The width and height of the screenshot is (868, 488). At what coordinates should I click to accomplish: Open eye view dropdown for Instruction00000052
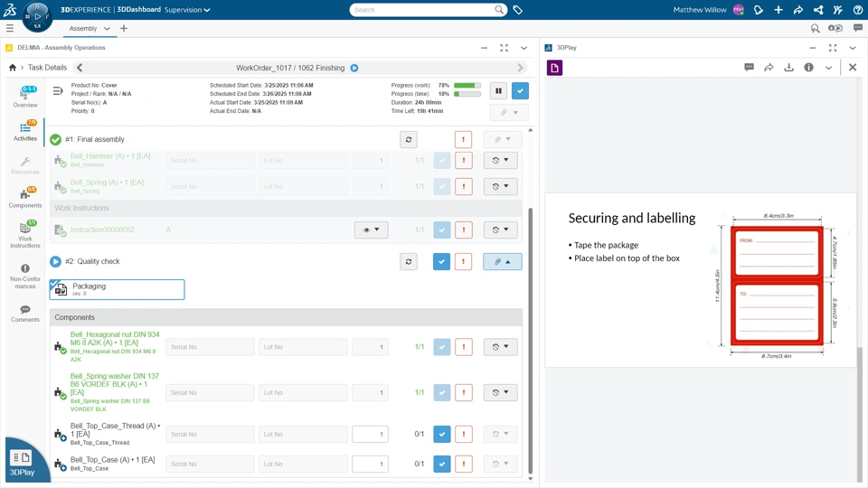coord(371,230)
